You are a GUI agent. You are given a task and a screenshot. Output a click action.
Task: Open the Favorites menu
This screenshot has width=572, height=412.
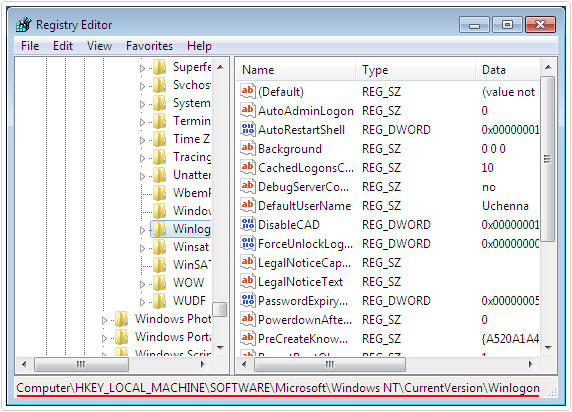149,46
